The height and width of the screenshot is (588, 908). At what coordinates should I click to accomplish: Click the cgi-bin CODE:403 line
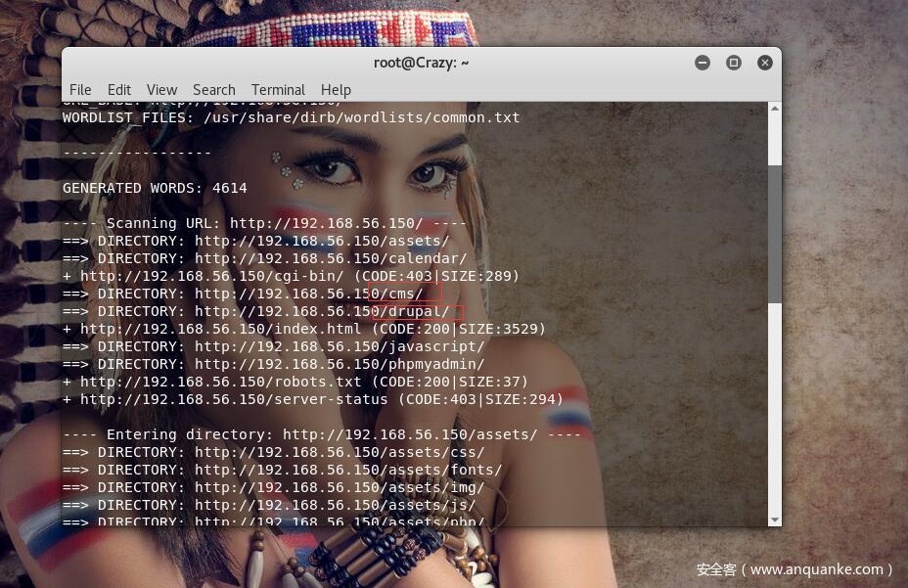[x=292, y=276]
